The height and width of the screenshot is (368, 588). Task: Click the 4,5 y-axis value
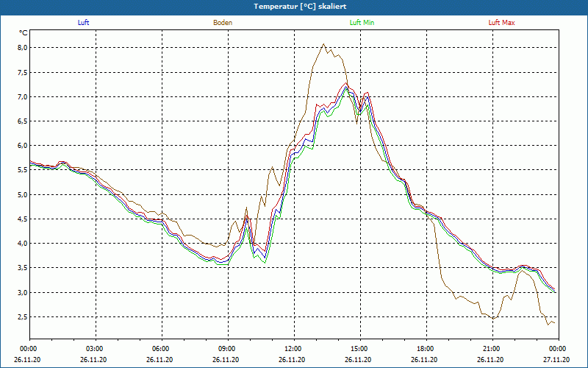[23, 219]
